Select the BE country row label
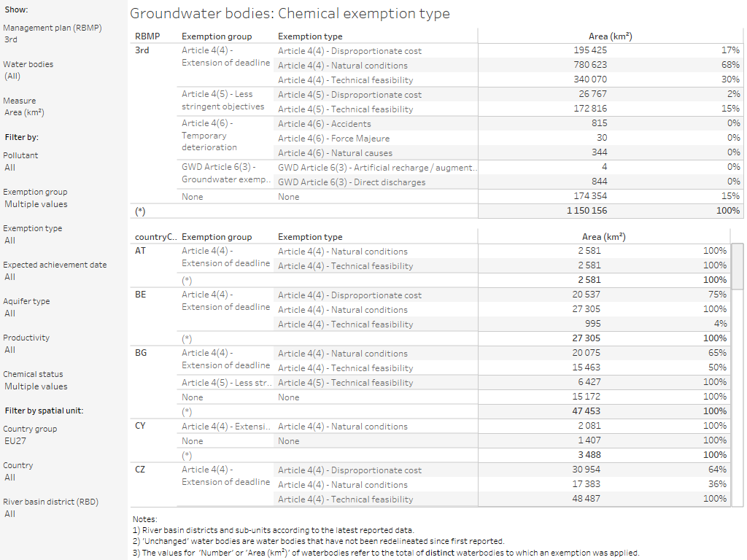Image resolution: width=747 pixels, height=560 pixels. 140,295
